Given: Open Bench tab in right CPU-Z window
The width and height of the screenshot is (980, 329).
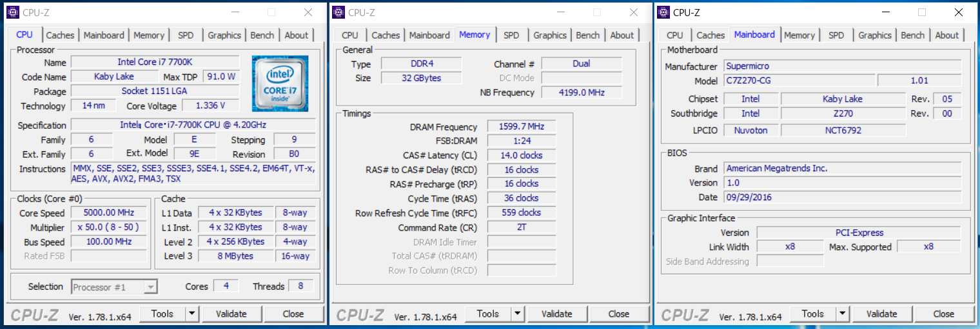Looking at the screenshot, I should pos(913,35).
